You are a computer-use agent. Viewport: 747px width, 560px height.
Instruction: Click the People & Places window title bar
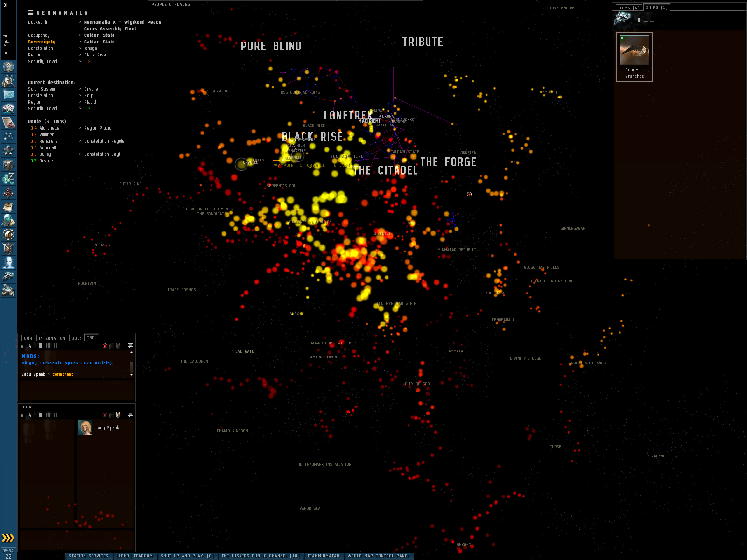point(286,4)
